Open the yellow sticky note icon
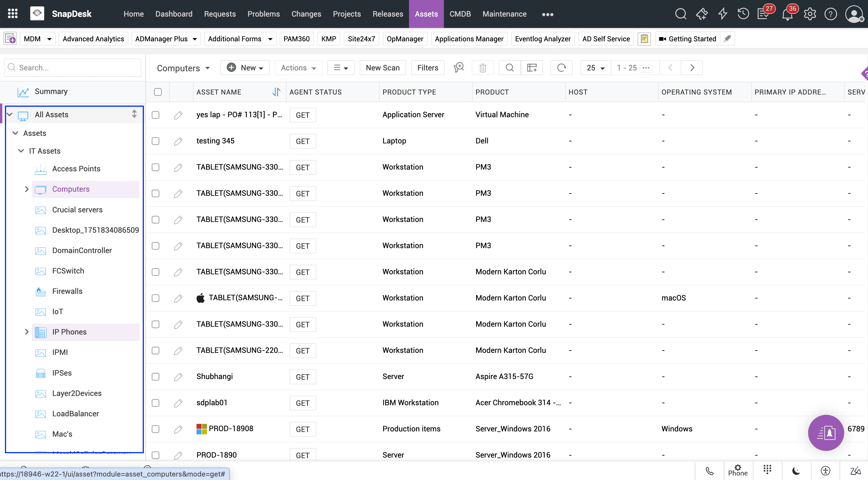Image resolution: width=868 pixels, height=480 pixels. [x=644, y=39]
